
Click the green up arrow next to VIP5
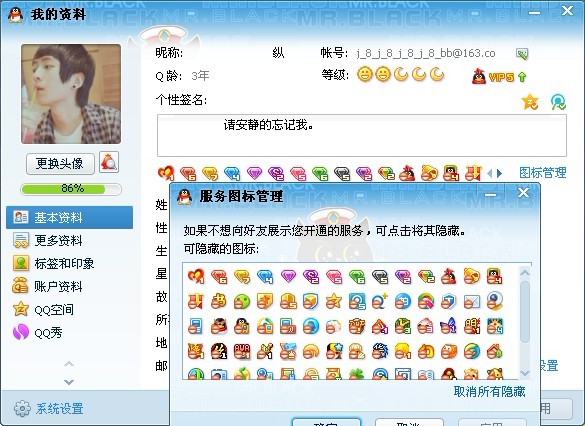(x=522, y=77)
